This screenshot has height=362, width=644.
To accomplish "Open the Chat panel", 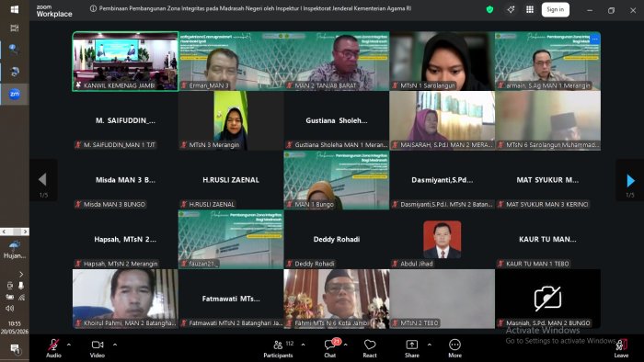I will (330, 348).
